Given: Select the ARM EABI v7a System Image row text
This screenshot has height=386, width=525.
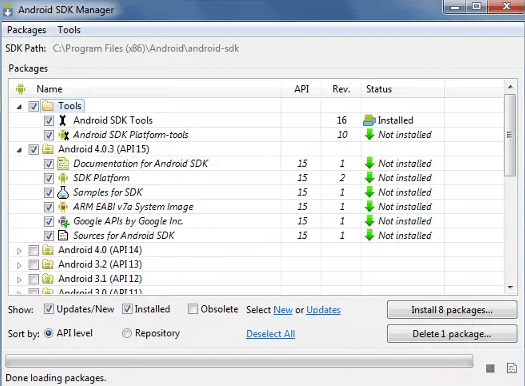Looking at the screenshot, I should point(133,207).
